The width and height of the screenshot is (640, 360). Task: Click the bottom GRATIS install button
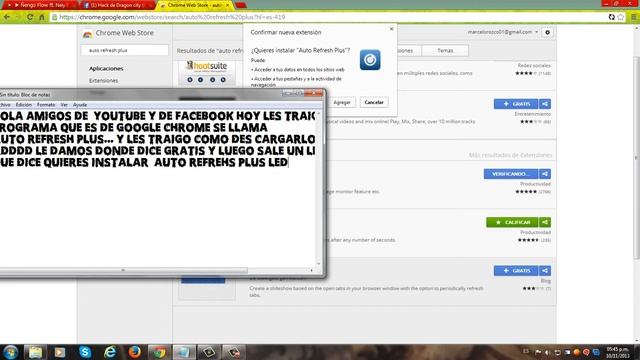(x=516, y=271)
